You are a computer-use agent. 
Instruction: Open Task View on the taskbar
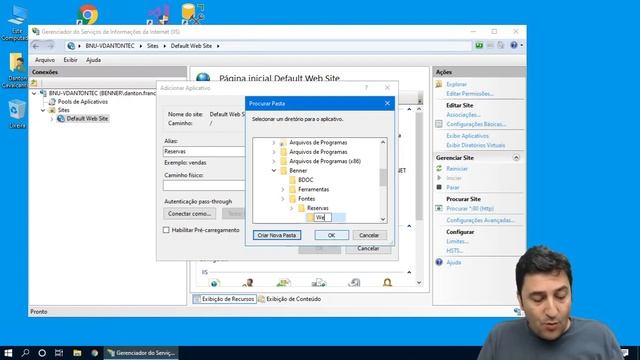[59, 353]
